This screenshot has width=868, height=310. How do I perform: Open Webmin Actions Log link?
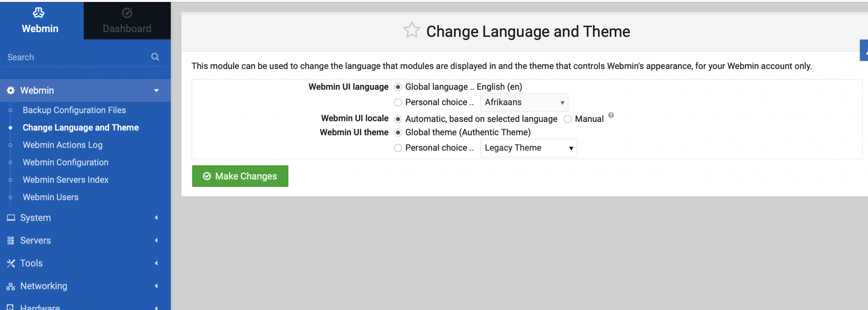pos(62,145)
